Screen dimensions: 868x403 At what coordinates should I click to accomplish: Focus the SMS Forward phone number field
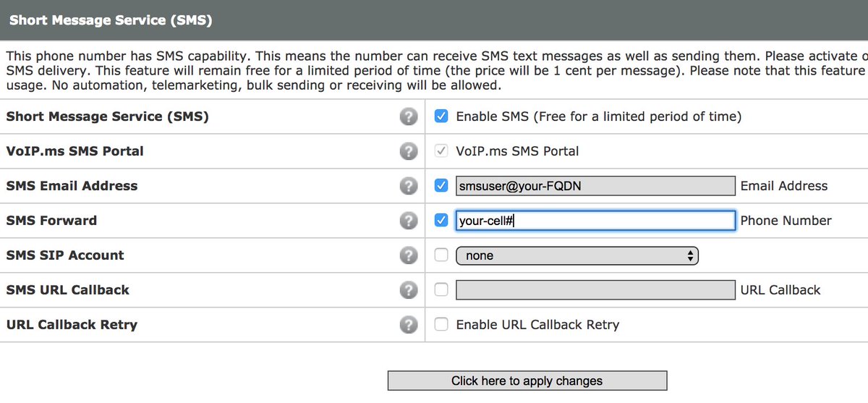(595, 221)
